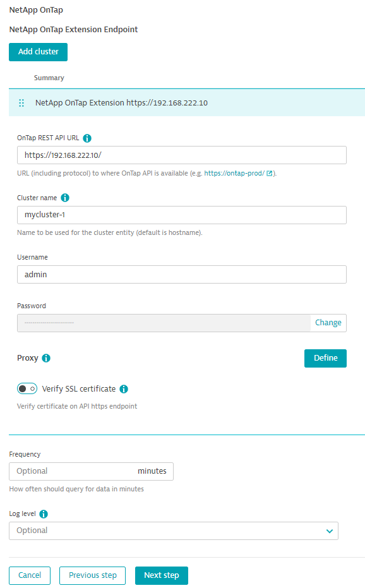Define a Proxy
This screenshot has height=588, width=365.
tap(325, 357)
